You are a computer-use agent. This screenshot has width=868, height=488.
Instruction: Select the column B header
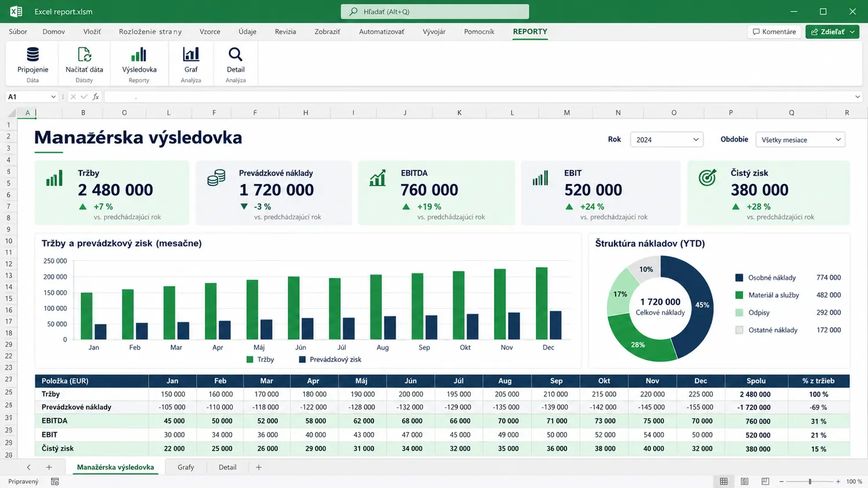83,113
